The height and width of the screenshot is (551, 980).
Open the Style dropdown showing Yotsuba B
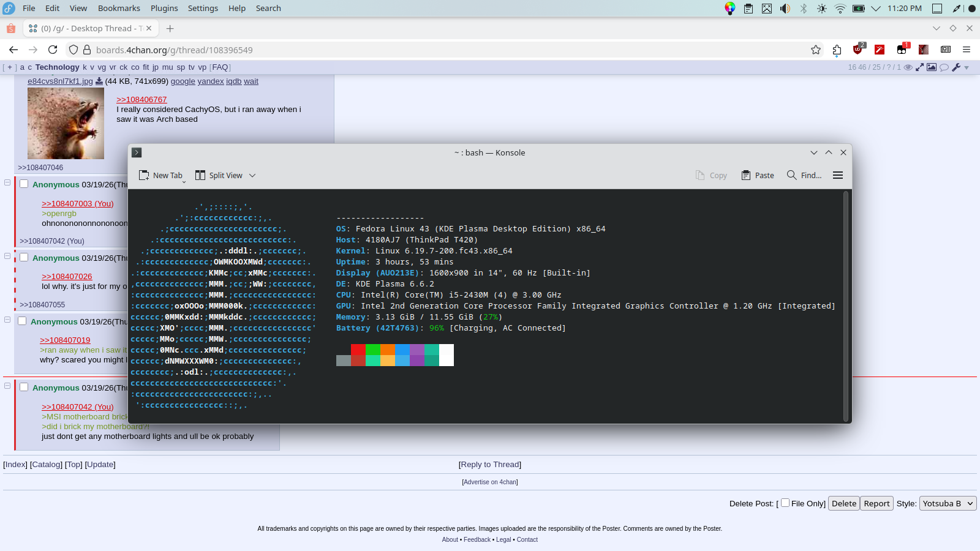[948, 503]
